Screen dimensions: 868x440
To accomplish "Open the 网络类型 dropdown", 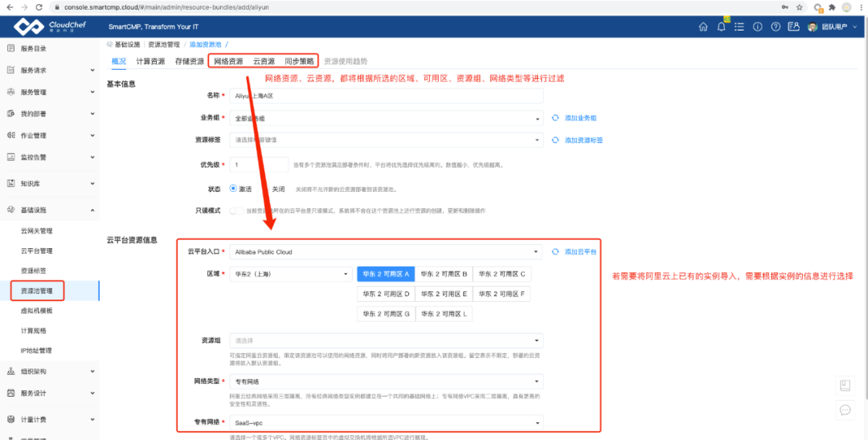I will 387,381.
